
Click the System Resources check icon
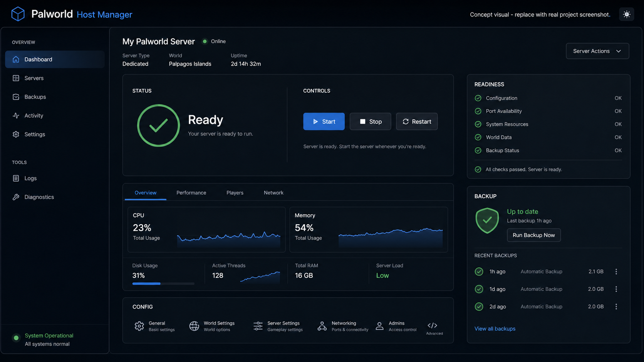pyautogui.click(x=478, y=124)
